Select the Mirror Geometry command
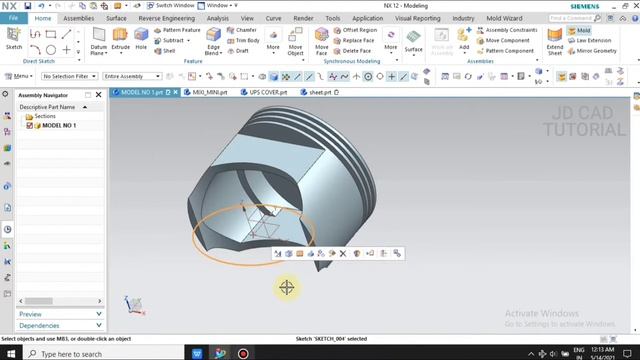 click(592, 51)
